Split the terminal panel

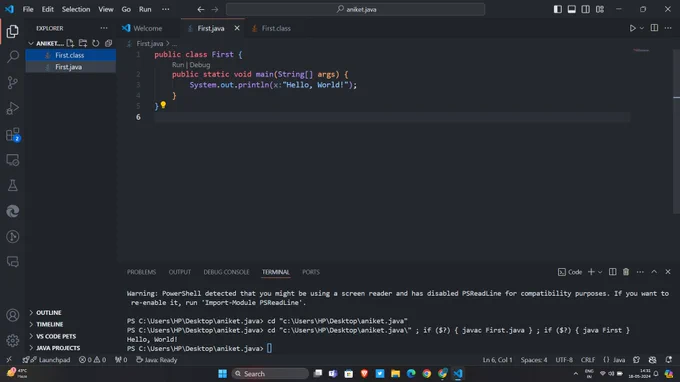pyautogui.click(x=612, y=272)
